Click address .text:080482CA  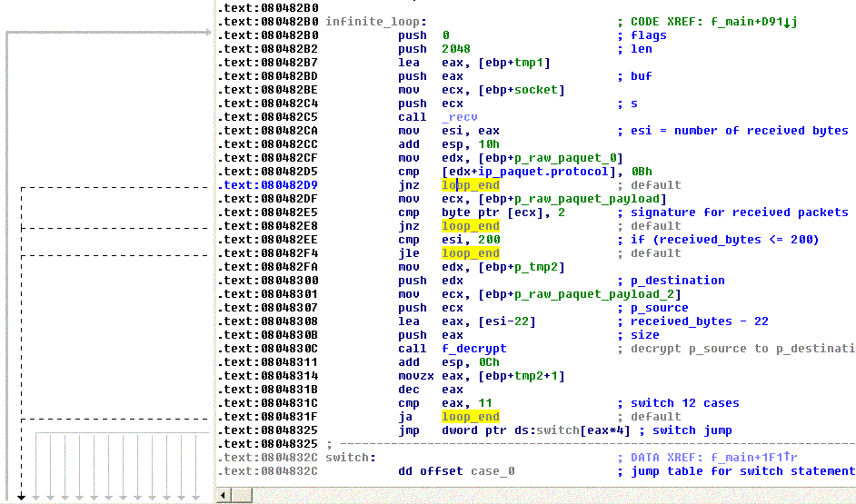(x=267, y=131)
